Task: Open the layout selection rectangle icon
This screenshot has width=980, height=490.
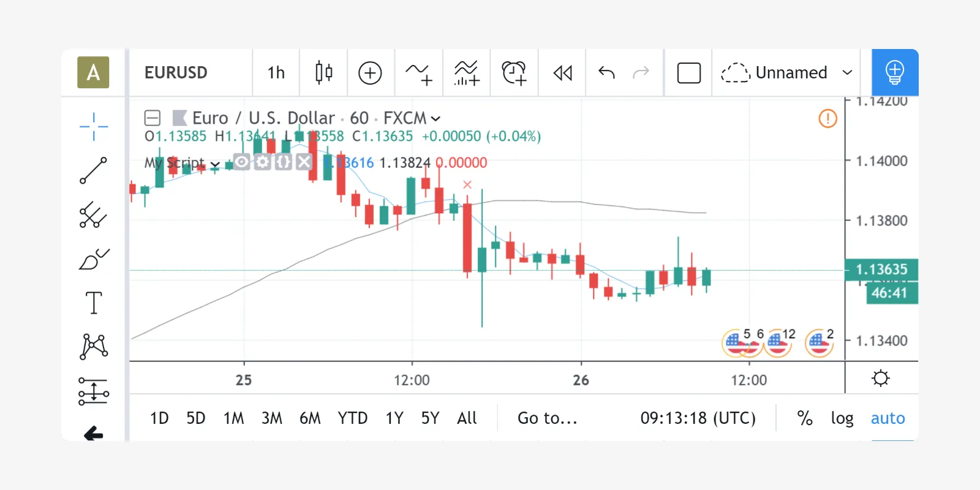Action: pos(689,72)
